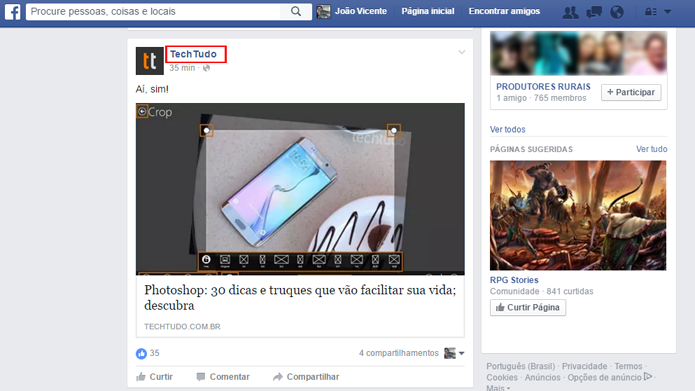Open the 35 min timestamp

point(182,68)
